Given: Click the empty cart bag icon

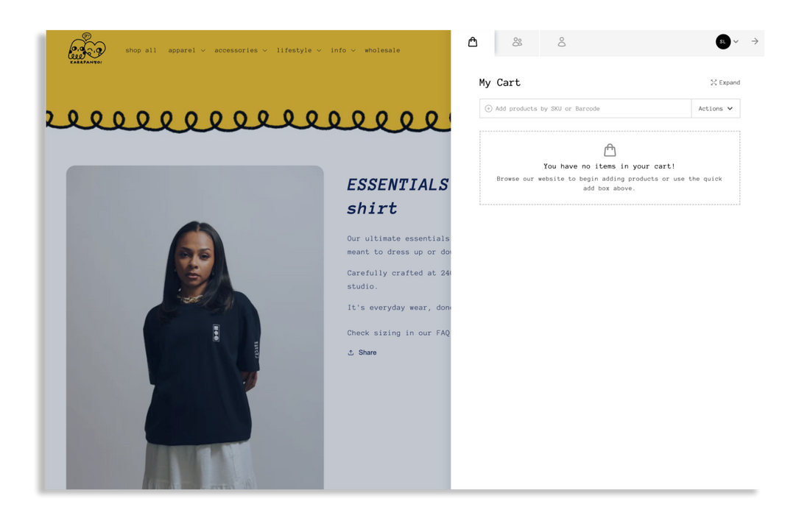Looking at the screenshot, I should click(610, 150).
